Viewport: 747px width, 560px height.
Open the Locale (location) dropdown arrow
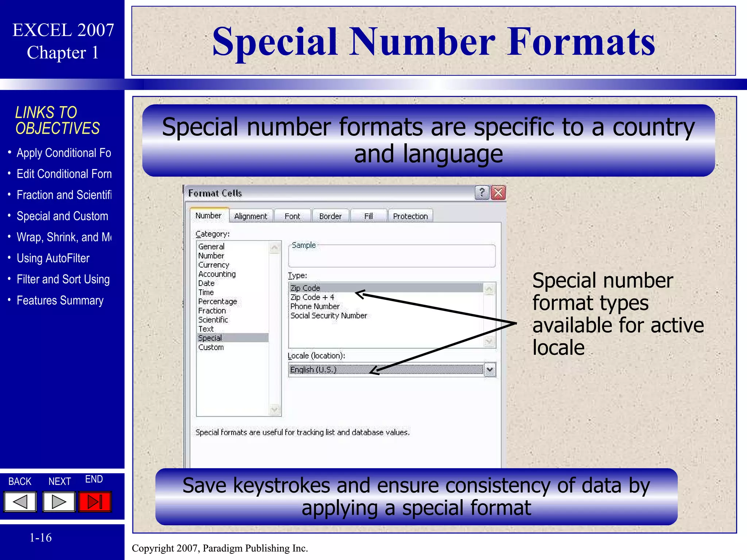[490, 369]
